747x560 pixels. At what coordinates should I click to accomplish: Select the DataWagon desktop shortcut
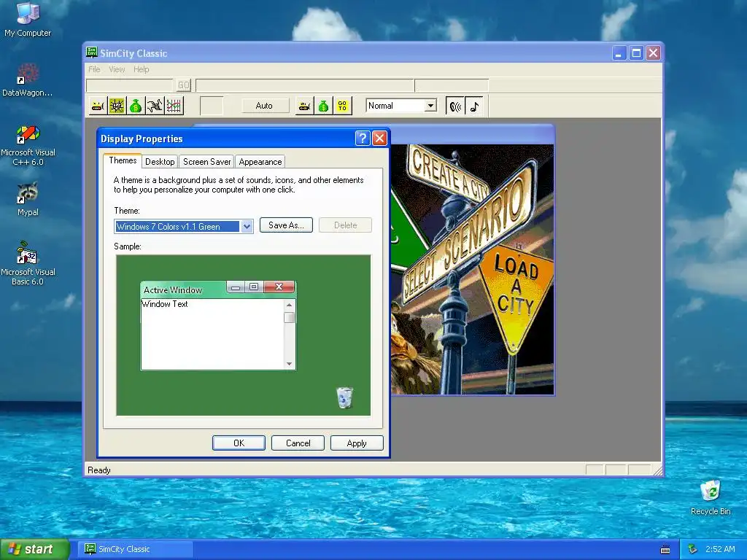point(28,80)
